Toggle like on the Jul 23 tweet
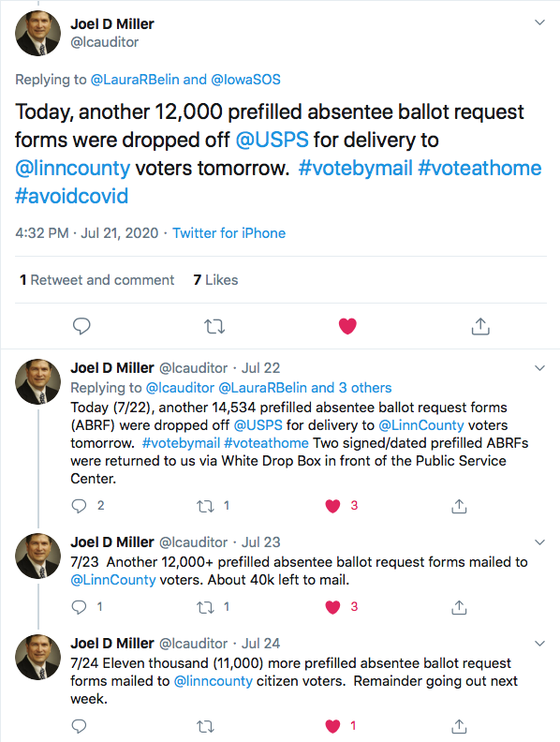This screenshot has height=742, width=560. click(333, 607)
